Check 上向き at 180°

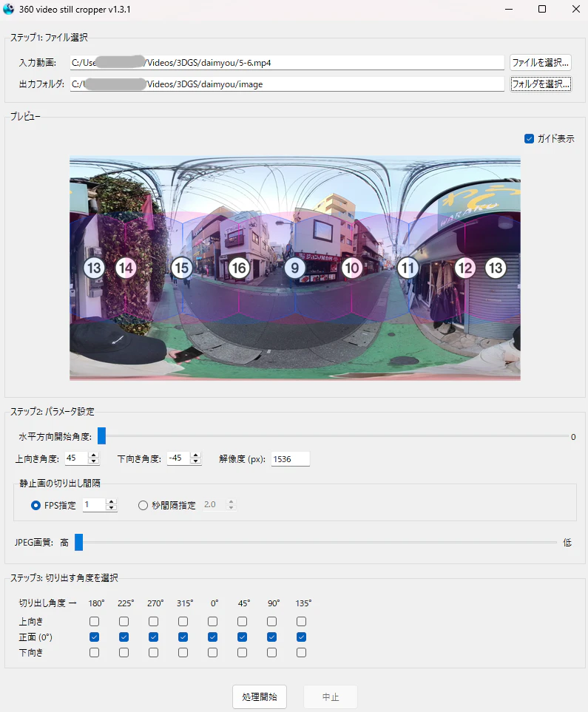point(94,621)
